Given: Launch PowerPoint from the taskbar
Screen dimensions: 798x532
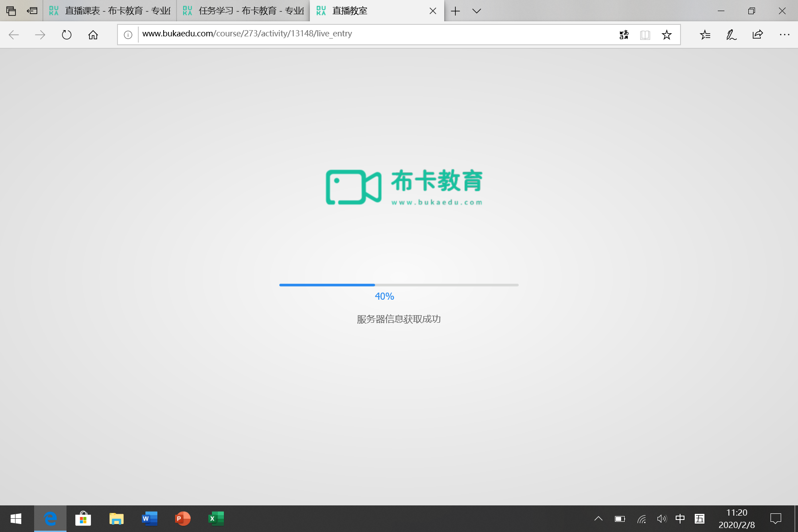Looking at the screenshot, I should pos(183,519).
